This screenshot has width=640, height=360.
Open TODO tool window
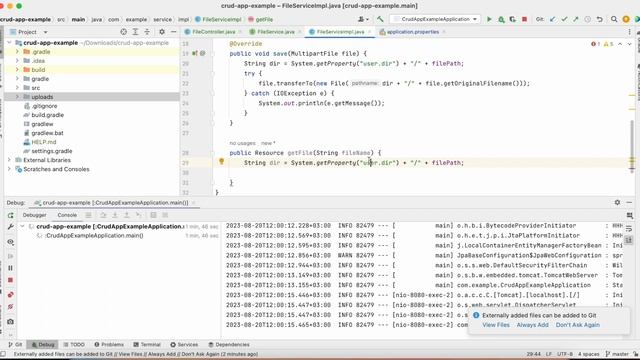point(74,344)
